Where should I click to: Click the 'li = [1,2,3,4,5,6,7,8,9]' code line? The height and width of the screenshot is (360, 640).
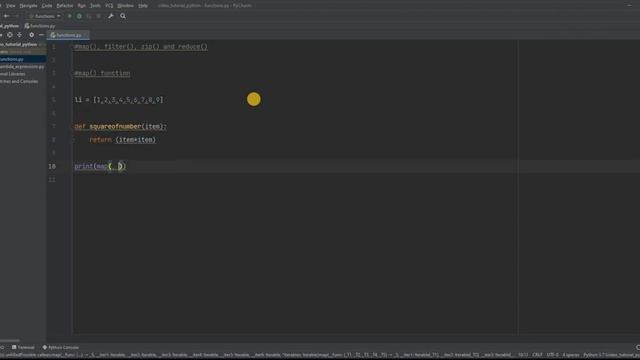[x=118, y=100]
